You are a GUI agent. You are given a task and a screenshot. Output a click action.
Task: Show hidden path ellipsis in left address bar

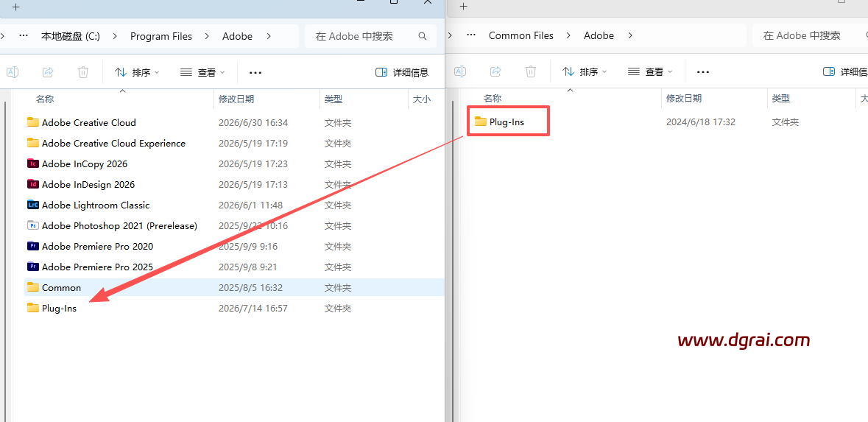pyautogui.click(x=24, y=36)
